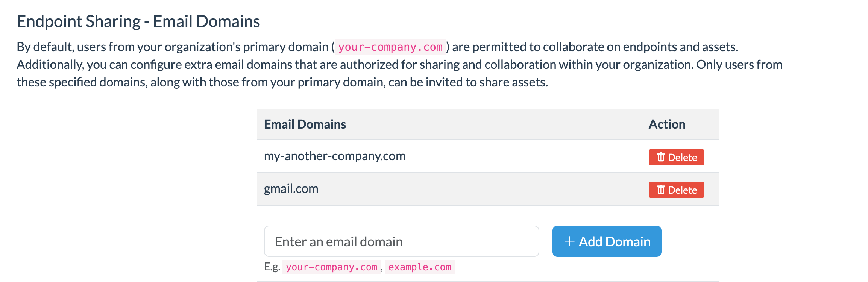Delete the my-another-company.com domain entry
Screen dimensions: 868x282
click(676, 157)
